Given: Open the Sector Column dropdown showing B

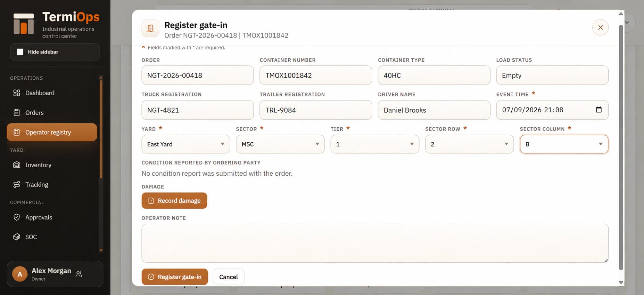Looking at the screenshot, I should pyautogui.click(x=564, y=144).
